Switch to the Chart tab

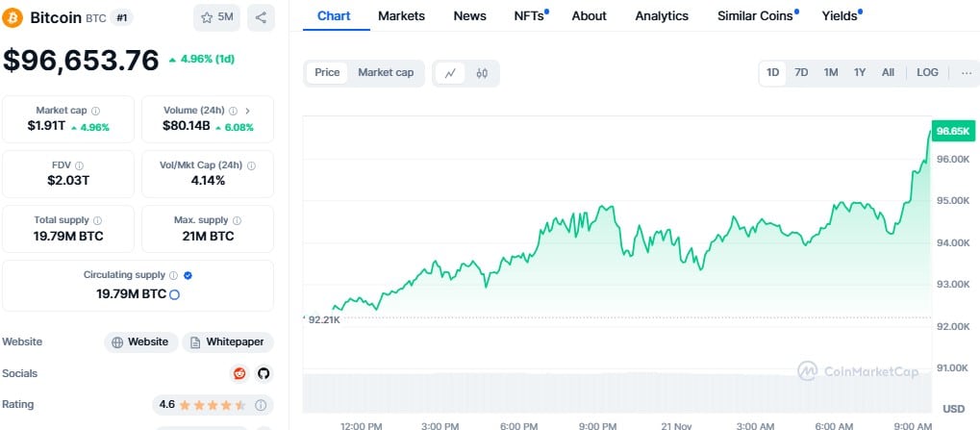(334, 16)
